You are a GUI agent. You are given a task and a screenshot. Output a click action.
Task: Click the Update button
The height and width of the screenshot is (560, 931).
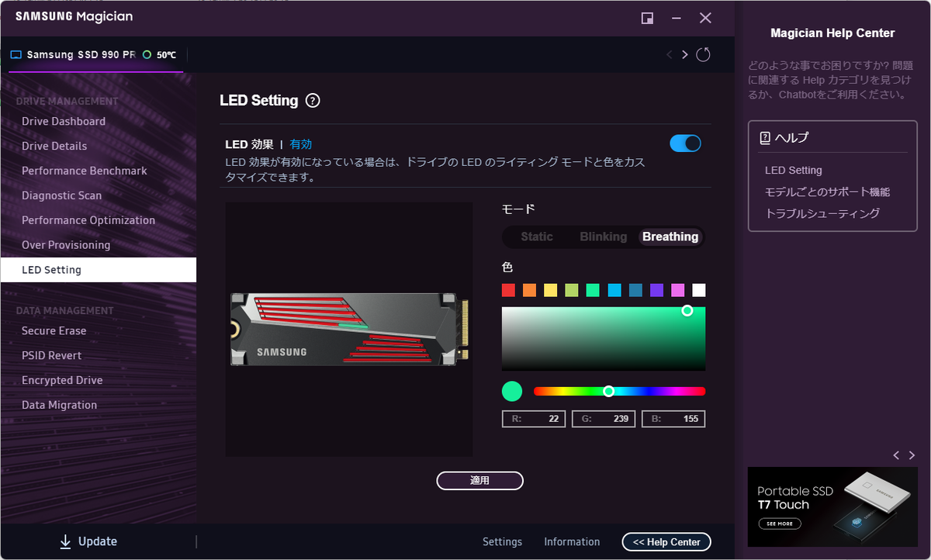pos(88,541)
